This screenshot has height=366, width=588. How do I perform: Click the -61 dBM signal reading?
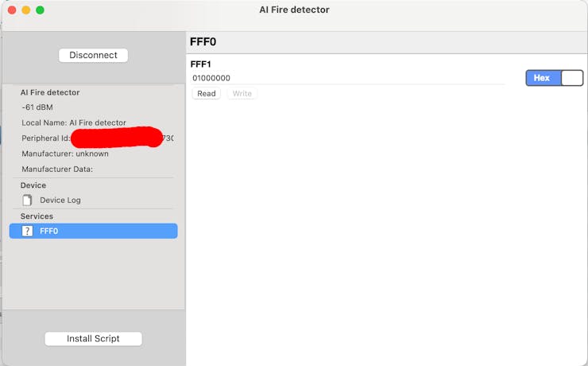37,107
